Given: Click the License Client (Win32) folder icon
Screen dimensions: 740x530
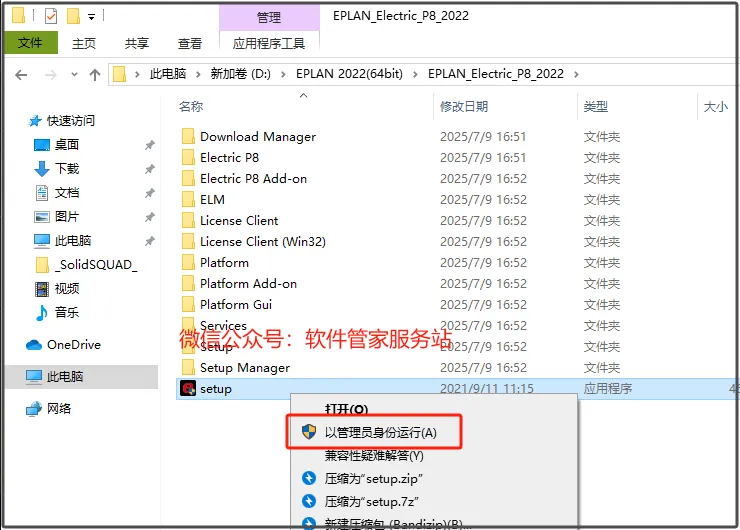Looking at the screenshot, I should click(188, 241).
